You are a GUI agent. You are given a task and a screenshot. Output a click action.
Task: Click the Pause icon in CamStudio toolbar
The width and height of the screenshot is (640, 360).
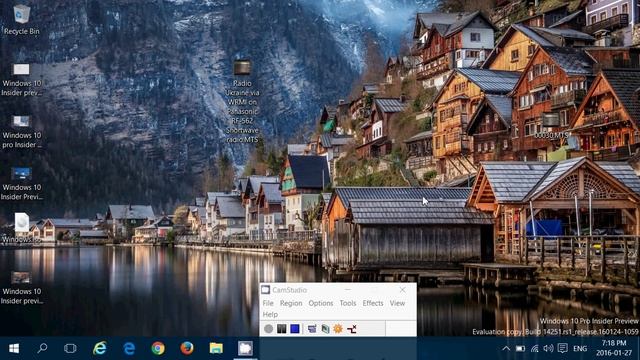click(282, 329)
